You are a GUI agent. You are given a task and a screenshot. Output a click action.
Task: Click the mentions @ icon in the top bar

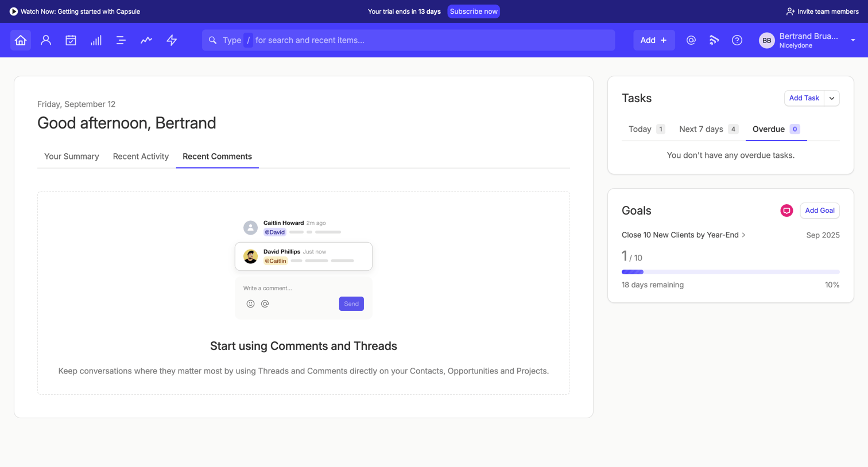[x=691, y=40]
